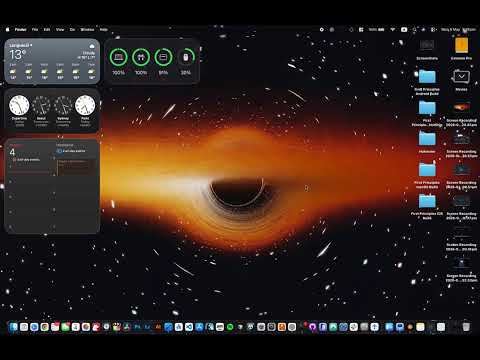Viewport: 480px width, 360px height.
Task: Select First Principles macOS Build folder
Action: point(427,175)
